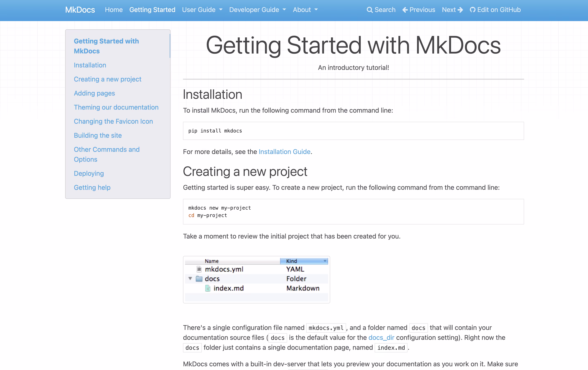Image resolution: width=588 pixels, height=370 pixels.
Task: Click the GitHub octocat icon
Action: 472,10
